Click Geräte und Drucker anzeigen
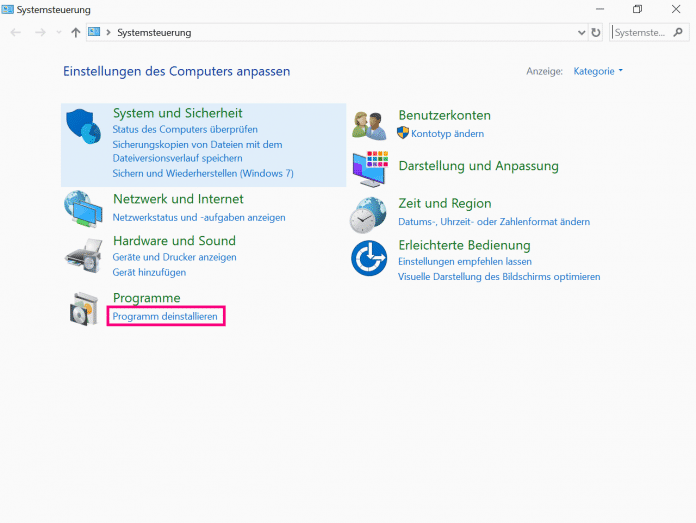The width and height of the screenshot is (696, 523). coord(174,257)
